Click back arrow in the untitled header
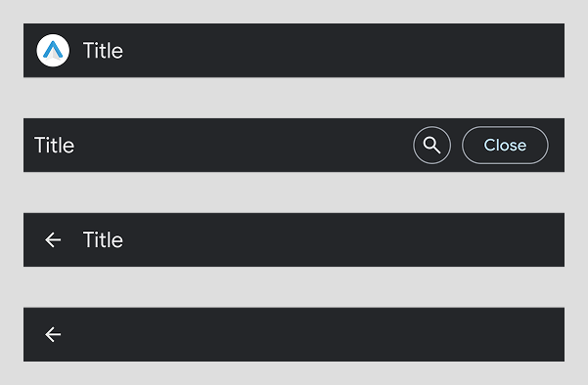Image resolution: width=588 pixels, height=385 pixels. point(53,334)
